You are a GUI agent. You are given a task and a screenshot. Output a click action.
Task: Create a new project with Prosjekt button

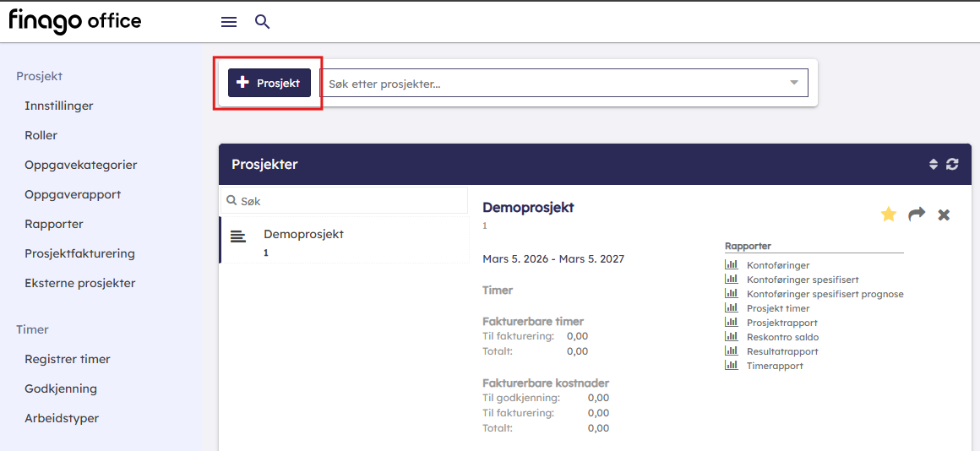pyautogui.click(x=269, y=83)
